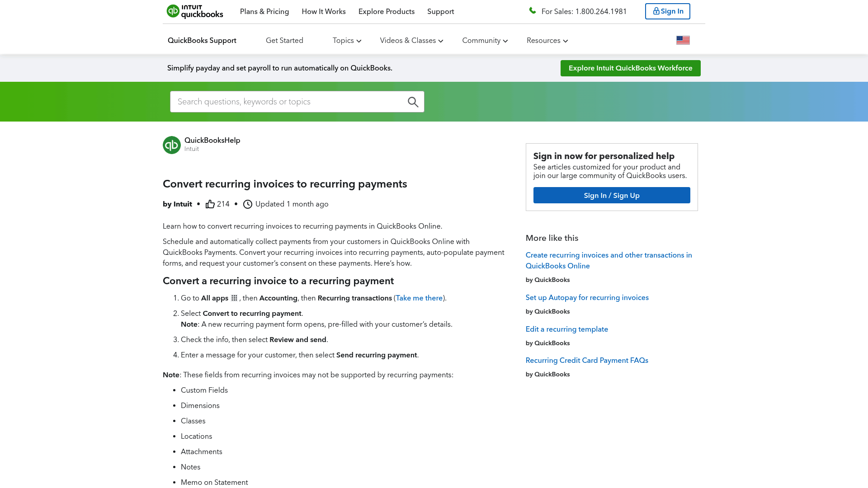
Task: Open Recurring Credit Card Payment FAQs link
Action: pyautogui.click(x=587, y=361)
